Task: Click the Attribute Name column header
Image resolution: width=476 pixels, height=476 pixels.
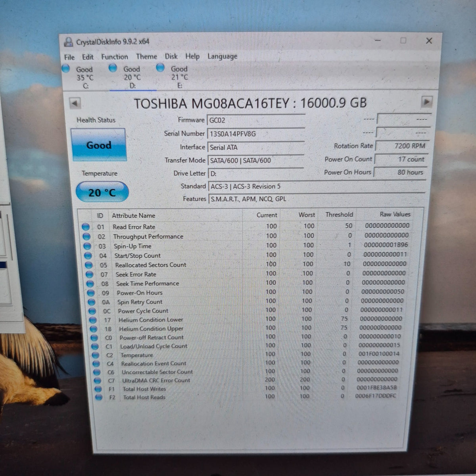Action: (133, 215)
